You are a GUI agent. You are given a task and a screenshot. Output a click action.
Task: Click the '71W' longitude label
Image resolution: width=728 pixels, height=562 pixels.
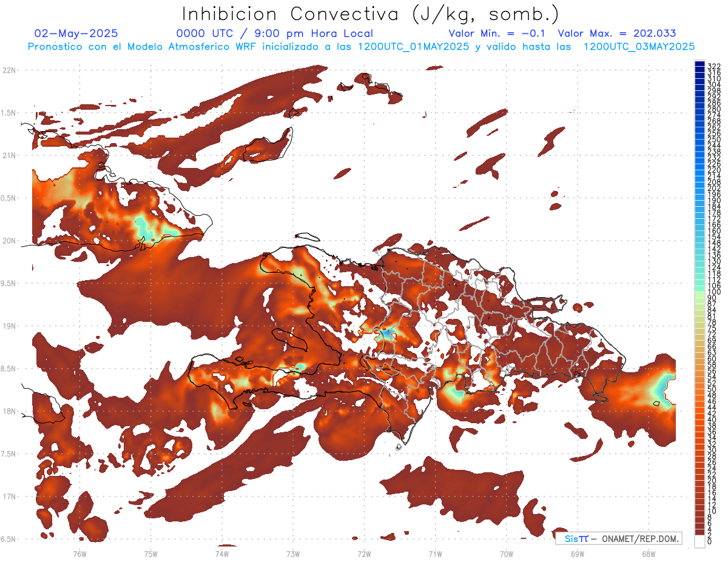pos(435,554)
